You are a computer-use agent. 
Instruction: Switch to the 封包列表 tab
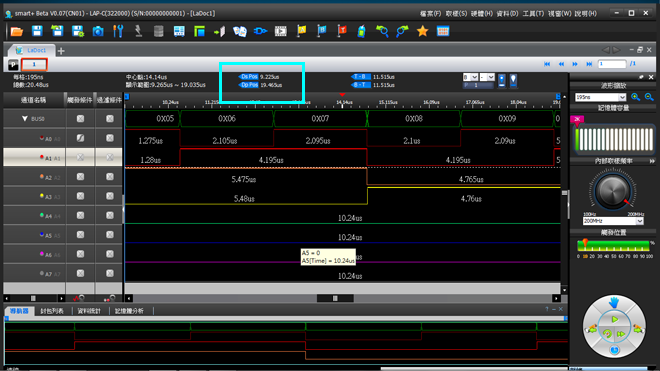coord(52,311)
